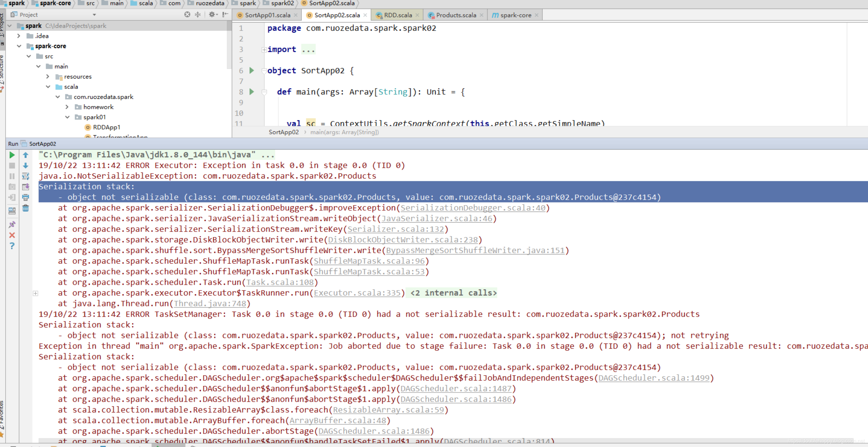Click SortApp02 in editor breadcrumb

[284, 132]
